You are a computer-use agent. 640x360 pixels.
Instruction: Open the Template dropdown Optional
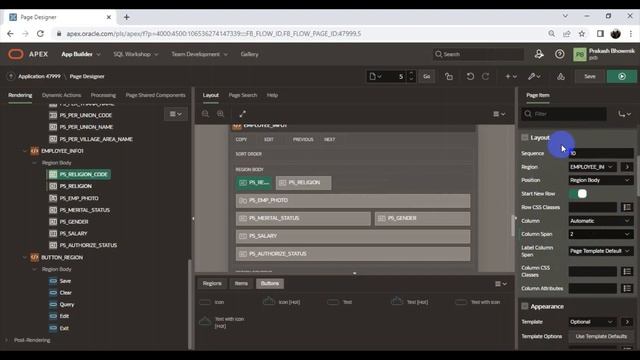593,322
